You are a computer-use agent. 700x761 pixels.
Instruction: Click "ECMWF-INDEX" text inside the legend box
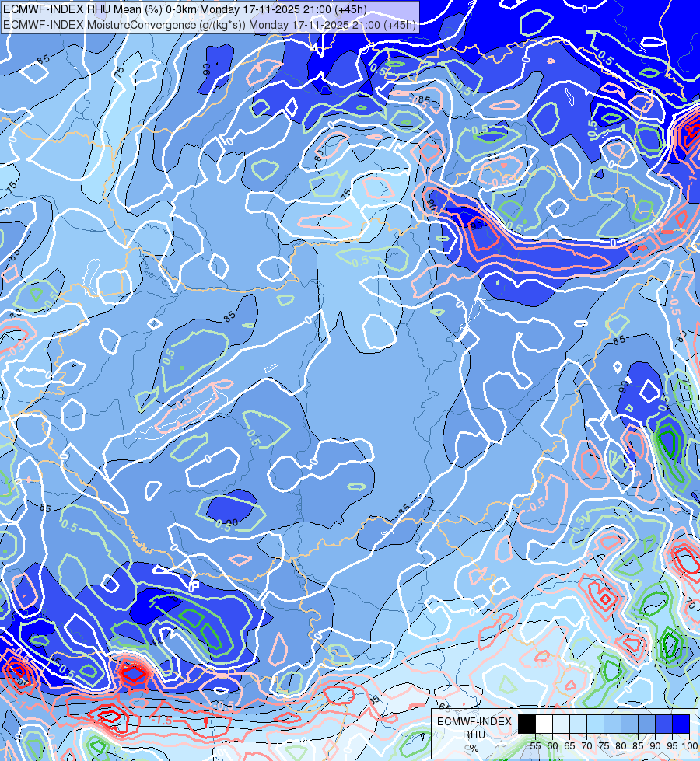coord(474,721)
